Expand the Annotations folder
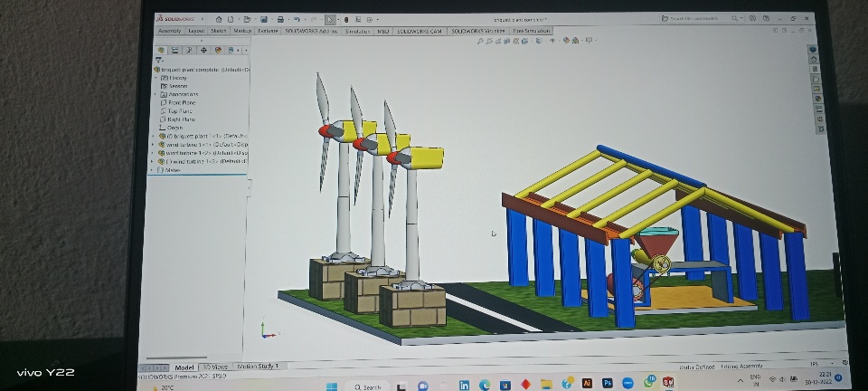 pyautogui.click(x=156, y=95)
